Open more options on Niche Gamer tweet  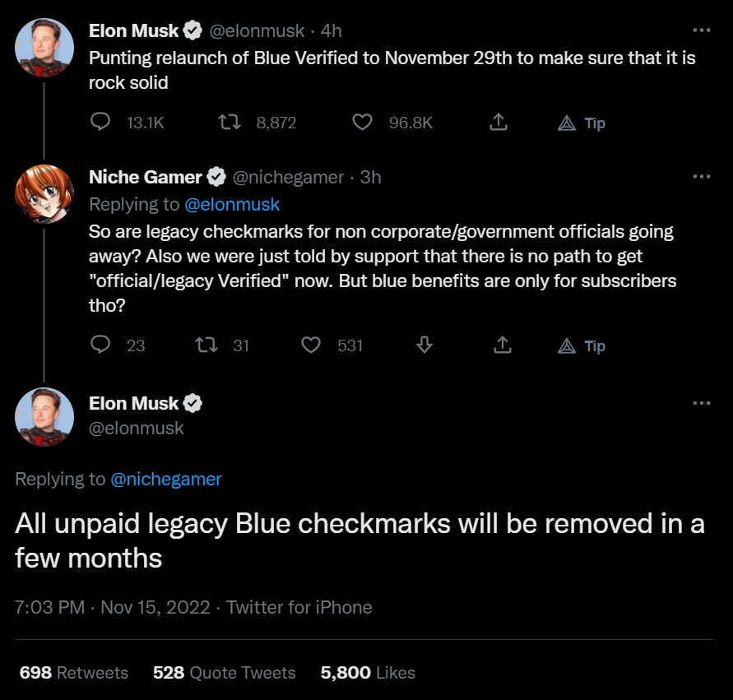tap(701, 177)
